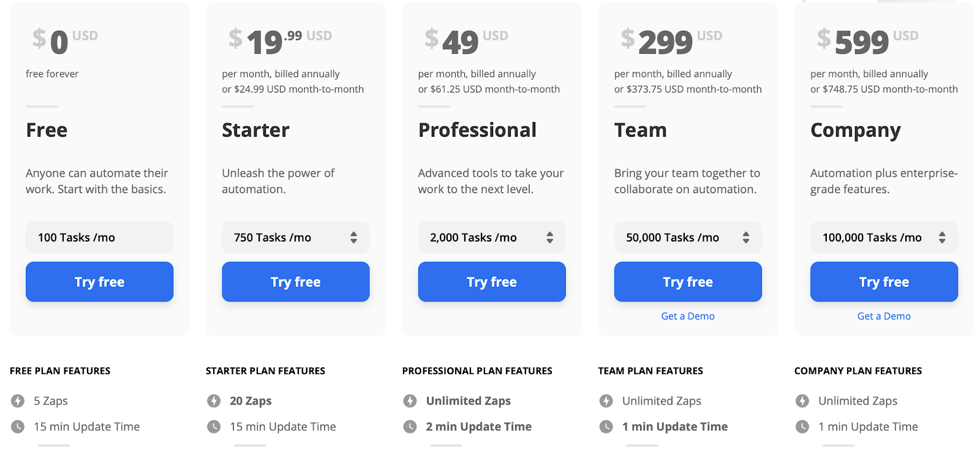
Task: Click the 100 Tasks /mo box in Free plan
Action: 99,237
